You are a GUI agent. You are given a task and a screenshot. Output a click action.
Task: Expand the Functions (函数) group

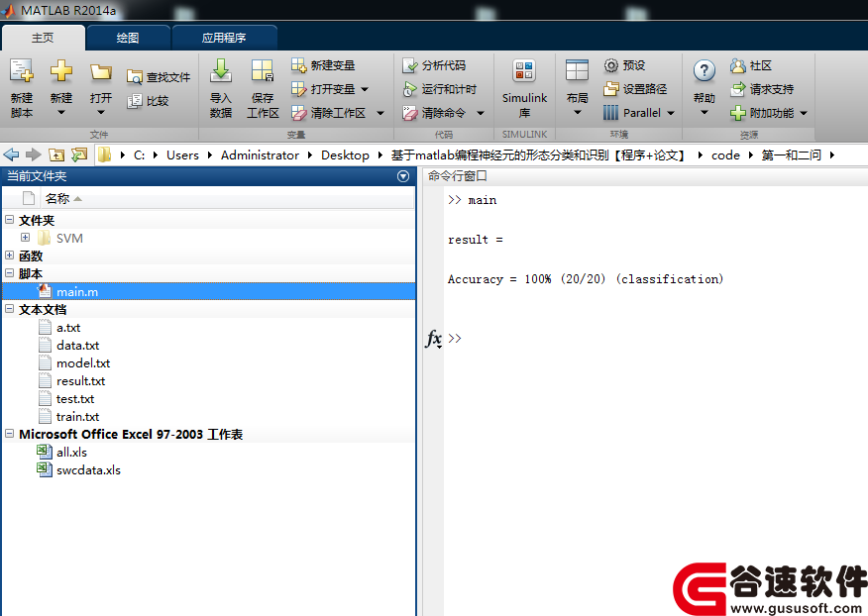9,256
